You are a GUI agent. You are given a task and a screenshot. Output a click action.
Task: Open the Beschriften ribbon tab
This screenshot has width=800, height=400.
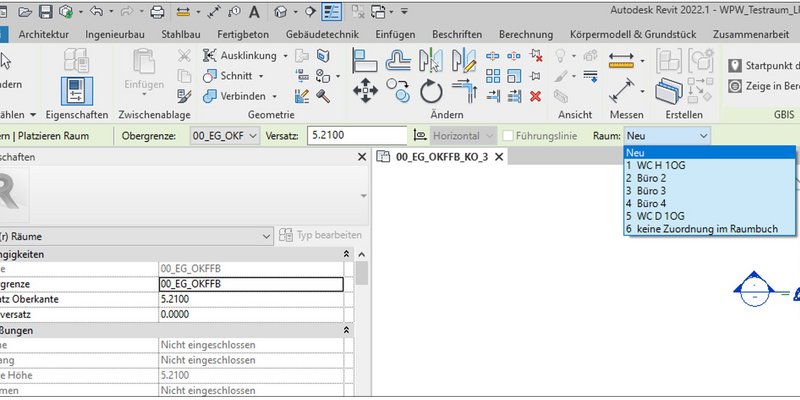tap(457, 35)
